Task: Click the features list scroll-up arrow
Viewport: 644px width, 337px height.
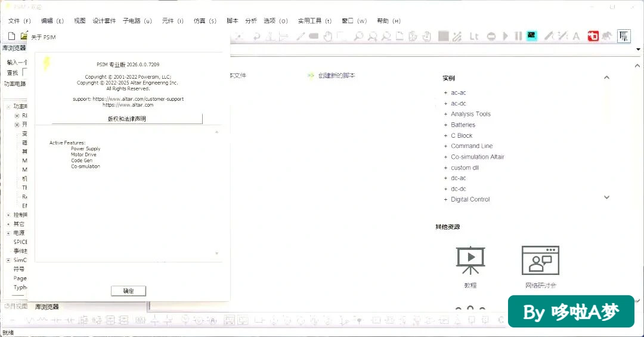Action: pyautogui.click(x=216, y=132)
